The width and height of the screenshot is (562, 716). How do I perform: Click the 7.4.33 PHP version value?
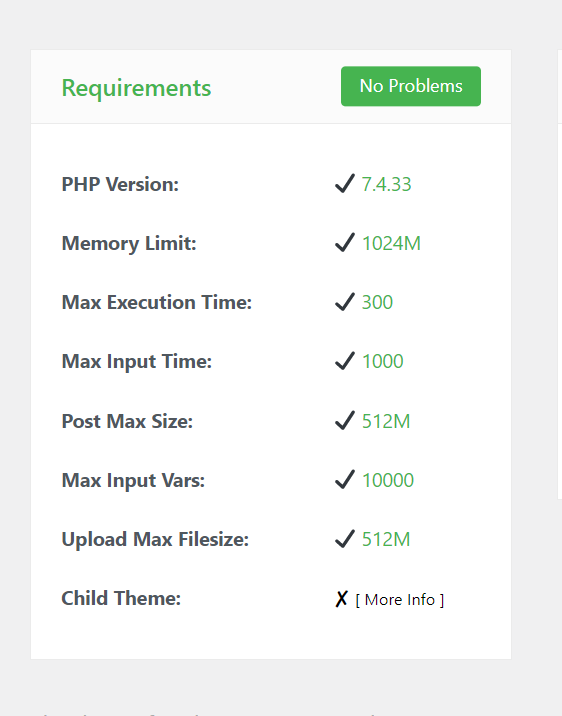[386, 184]
